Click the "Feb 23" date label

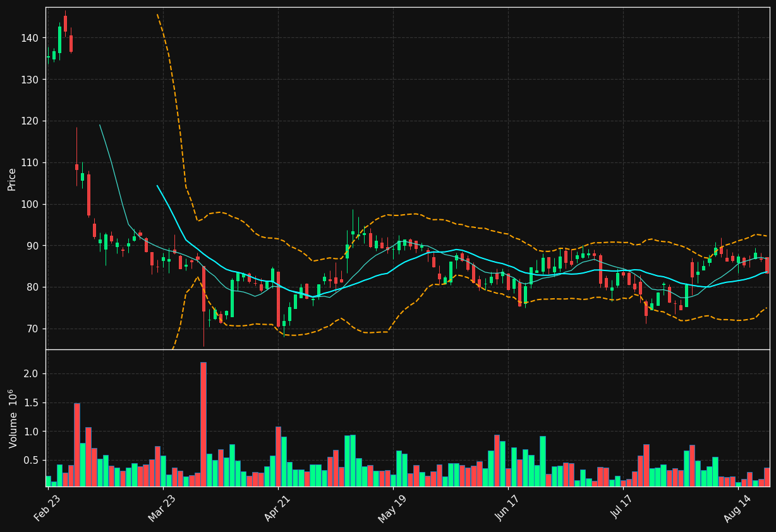47,507
